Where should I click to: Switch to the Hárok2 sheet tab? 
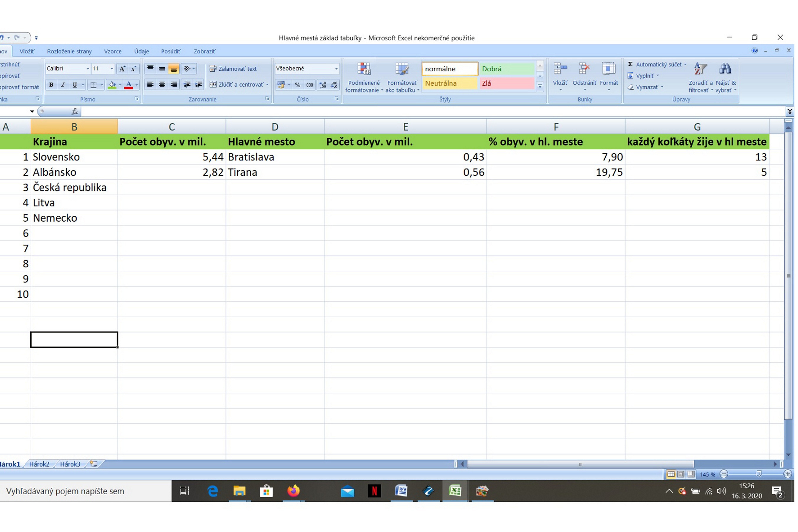(x=39, y=464)
